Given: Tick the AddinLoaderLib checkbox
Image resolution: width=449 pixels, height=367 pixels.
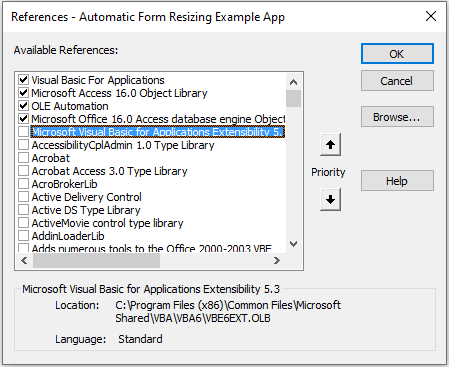Looking at the screenshot, I should [23, 236].
